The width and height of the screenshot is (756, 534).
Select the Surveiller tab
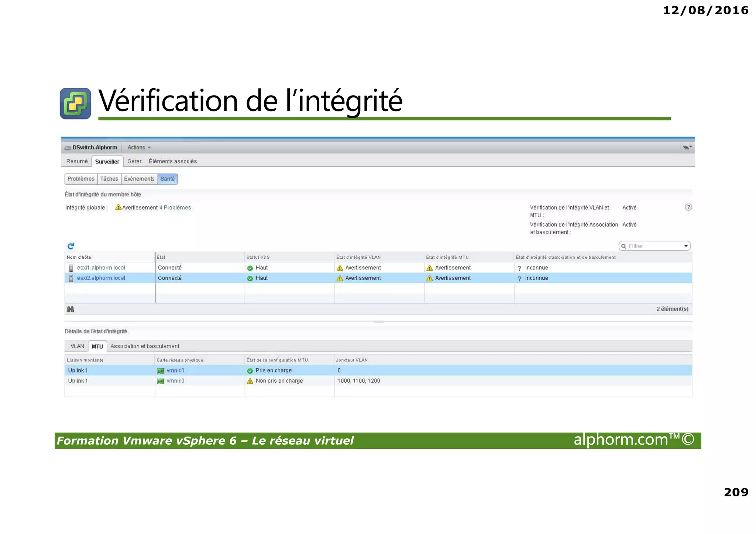point(107,162)
